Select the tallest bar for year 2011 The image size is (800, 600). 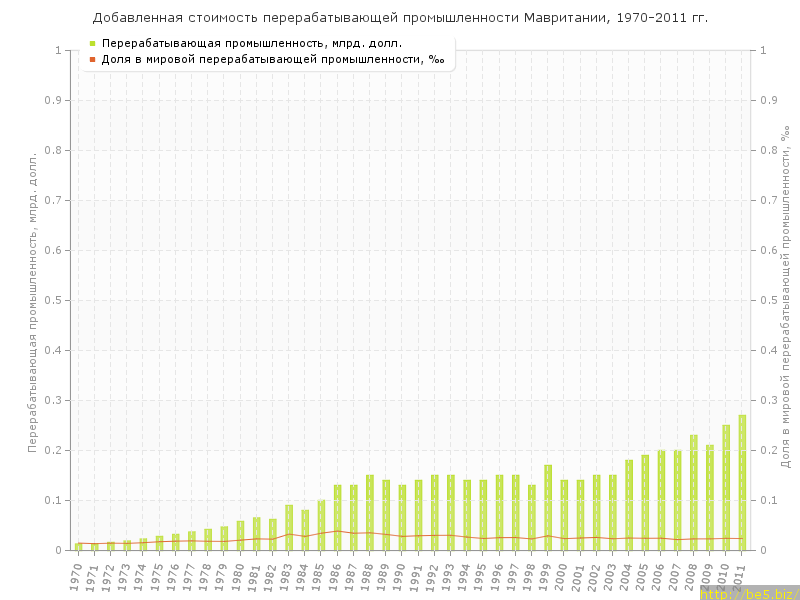742,482
